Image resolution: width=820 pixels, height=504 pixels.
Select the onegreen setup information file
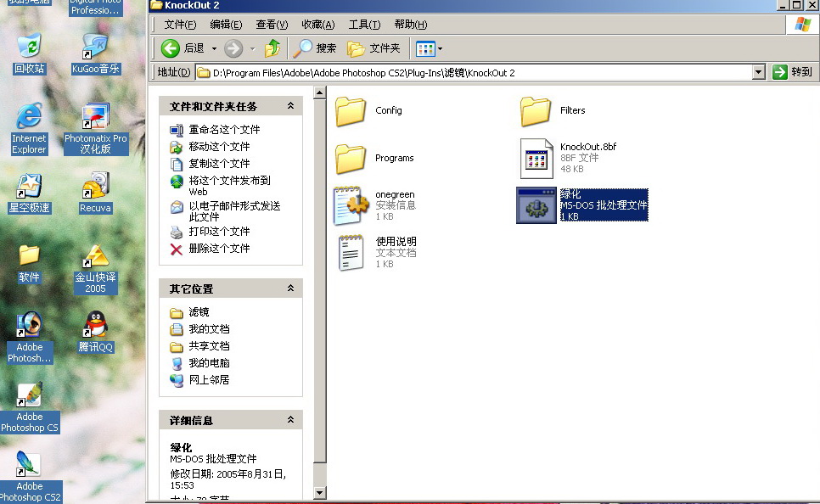[x=351, y=205]
